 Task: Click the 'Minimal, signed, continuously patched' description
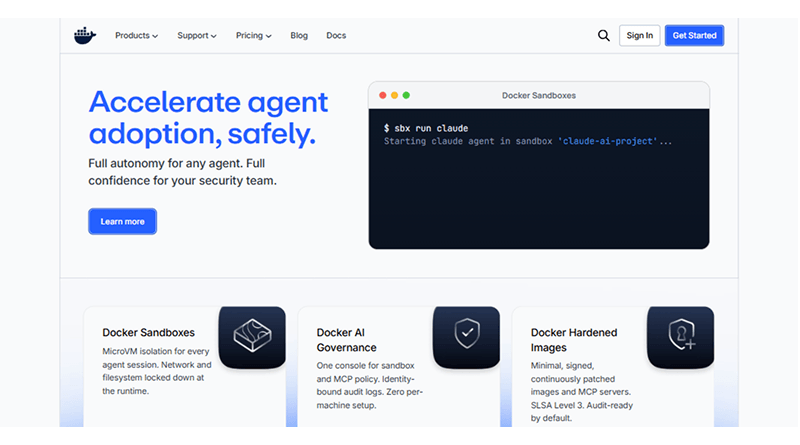(582, 392)
